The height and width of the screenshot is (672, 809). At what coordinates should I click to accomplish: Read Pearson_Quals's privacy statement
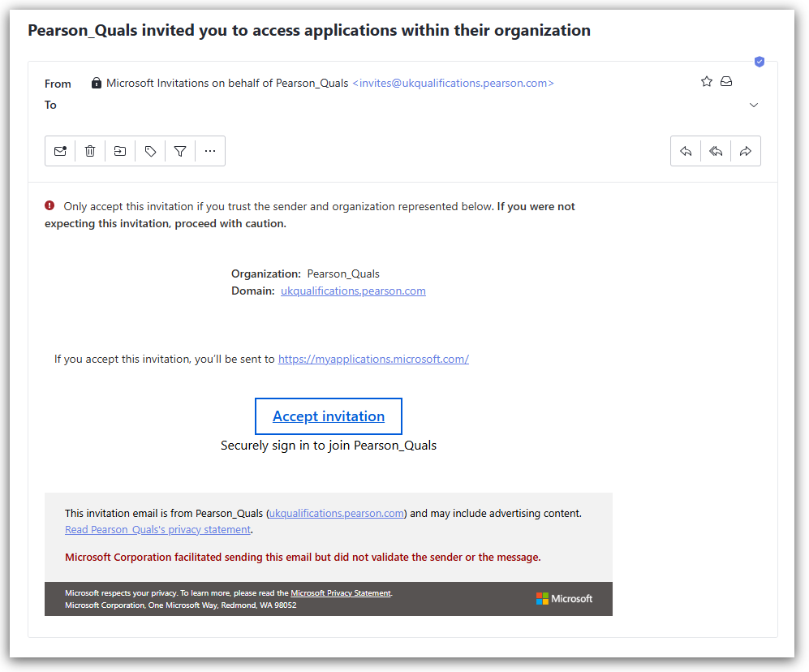157,529
